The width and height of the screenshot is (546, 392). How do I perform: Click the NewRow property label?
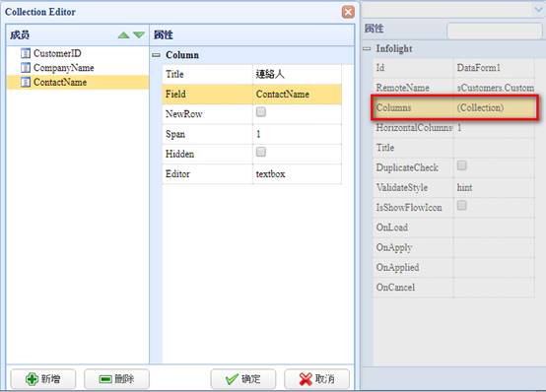coord(184,114)
